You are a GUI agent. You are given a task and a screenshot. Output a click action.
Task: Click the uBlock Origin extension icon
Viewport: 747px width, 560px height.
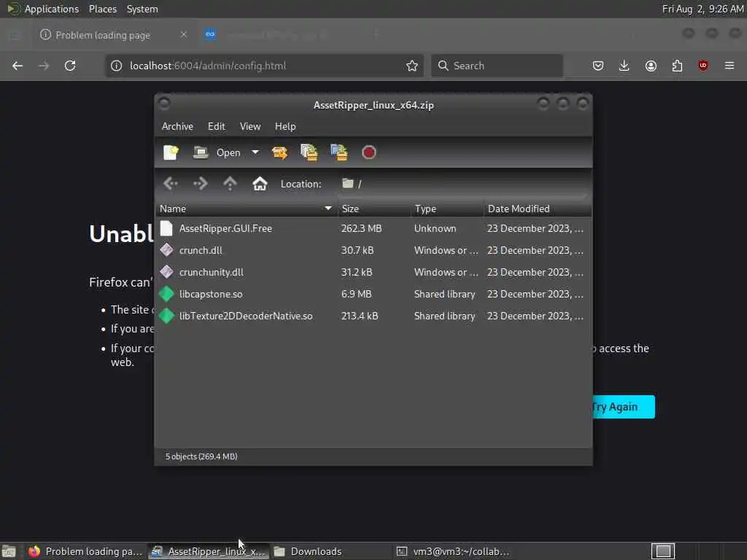pos(703,66)
